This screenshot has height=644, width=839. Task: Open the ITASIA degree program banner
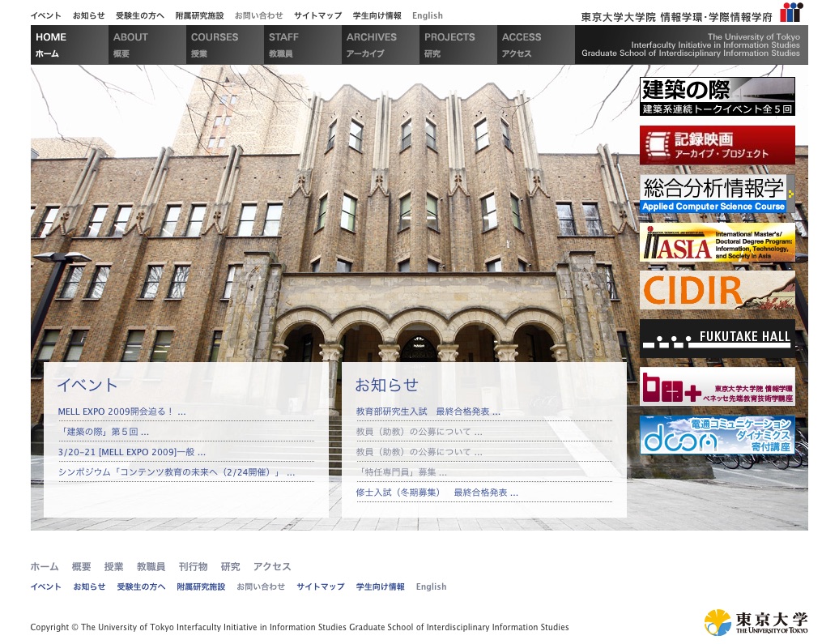point(717,242)
